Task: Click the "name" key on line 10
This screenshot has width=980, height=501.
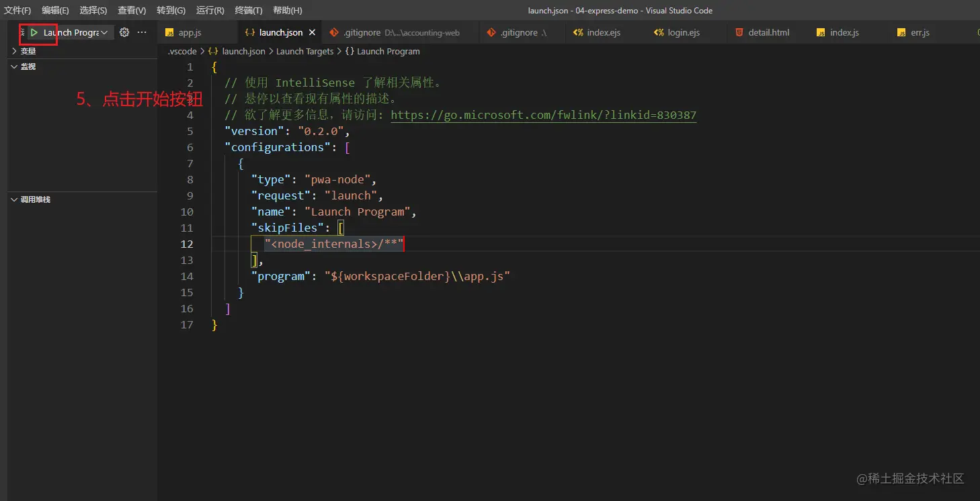Action: tap(271, 212)
